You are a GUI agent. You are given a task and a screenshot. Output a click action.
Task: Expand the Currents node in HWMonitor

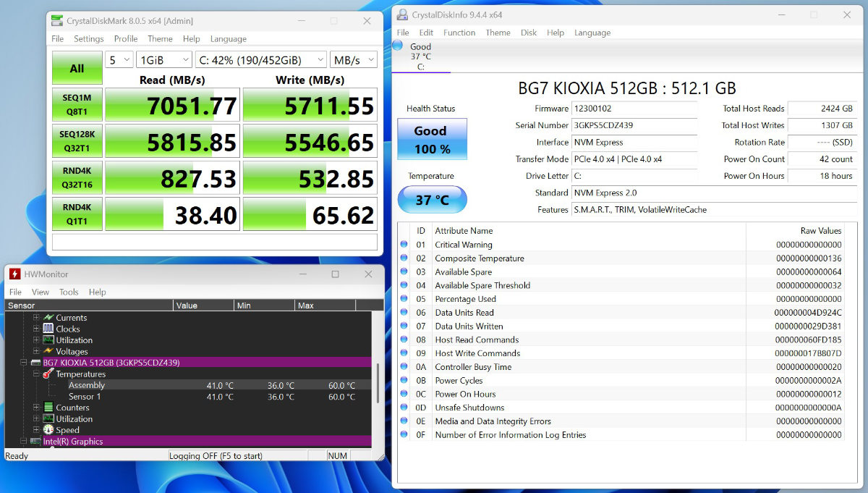pos(36,318)
